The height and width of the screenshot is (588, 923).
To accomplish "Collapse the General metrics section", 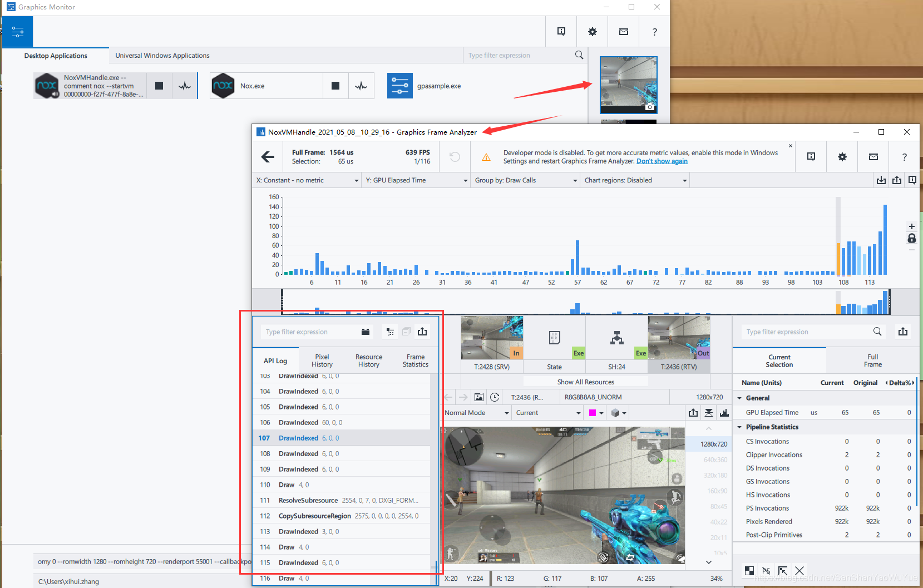I will (739, 398).
